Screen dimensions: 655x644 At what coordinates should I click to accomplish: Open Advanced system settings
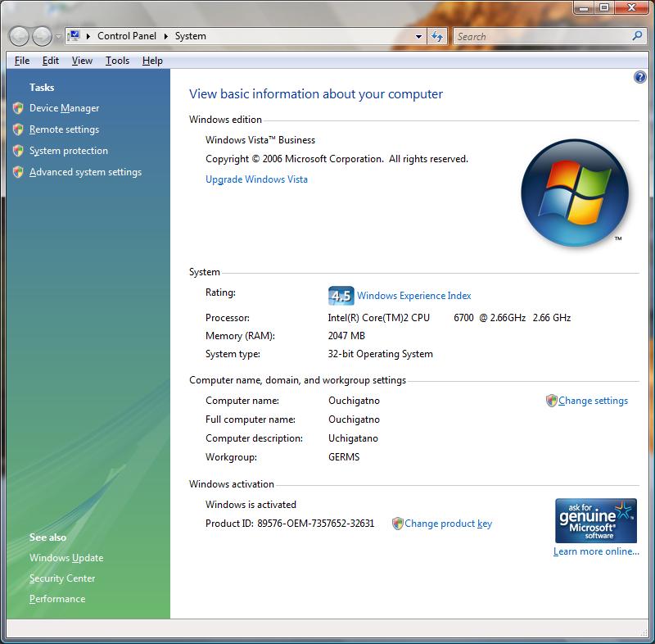point(85,172)
